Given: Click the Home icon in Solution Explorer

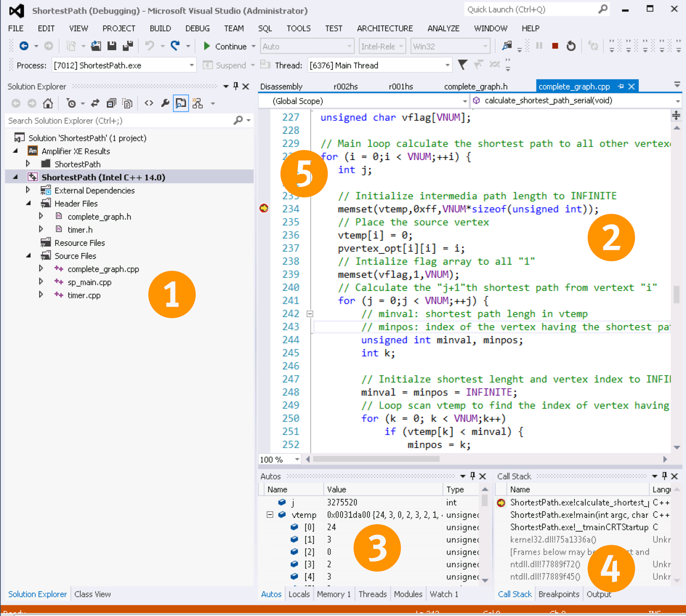Looking at the screenshot, I should (48, 103).
